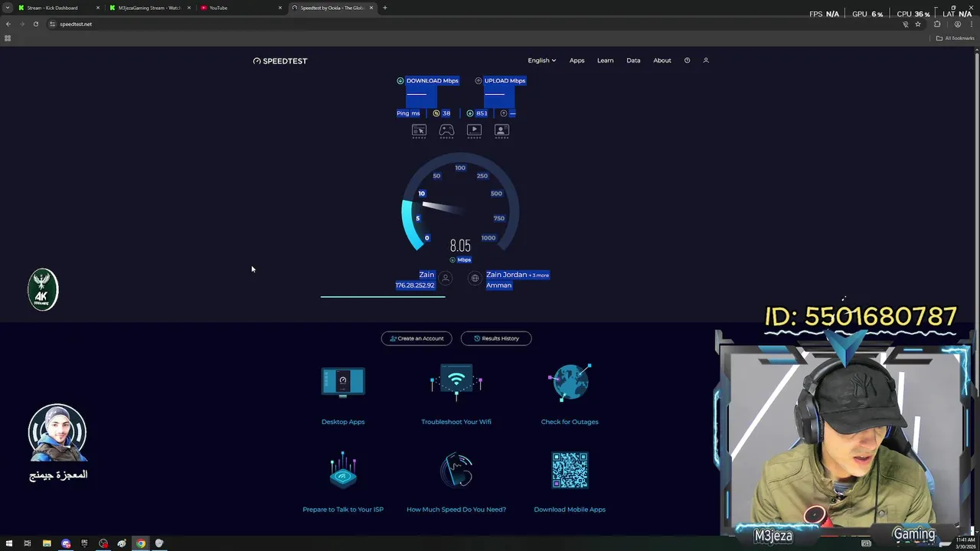The width and height of the screenshot is (980, 551).
Task: Open a new browser tab
Action: (x=385, y=8)
